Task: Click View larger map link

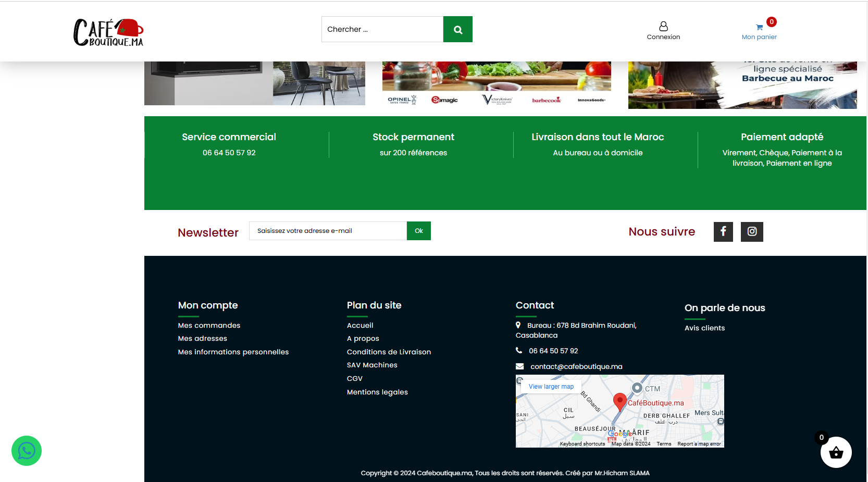Action: [551, 387]
